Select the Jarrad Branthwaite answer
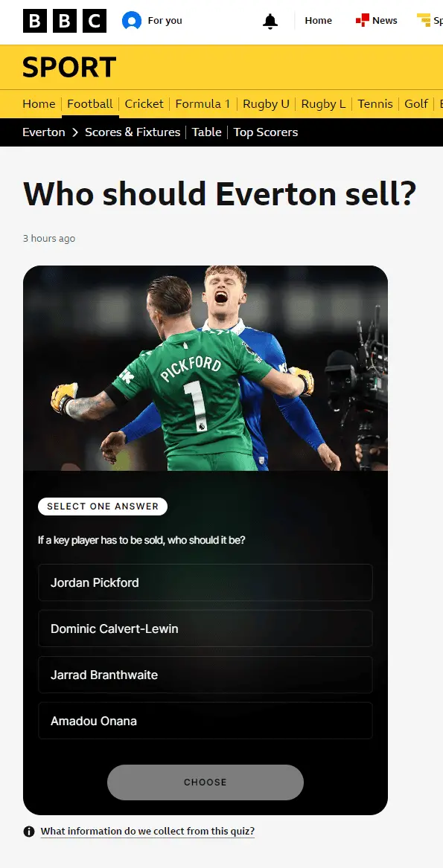The height and width of the screenshot is (868, 443). pyautogui.click(x=205, y=675)
